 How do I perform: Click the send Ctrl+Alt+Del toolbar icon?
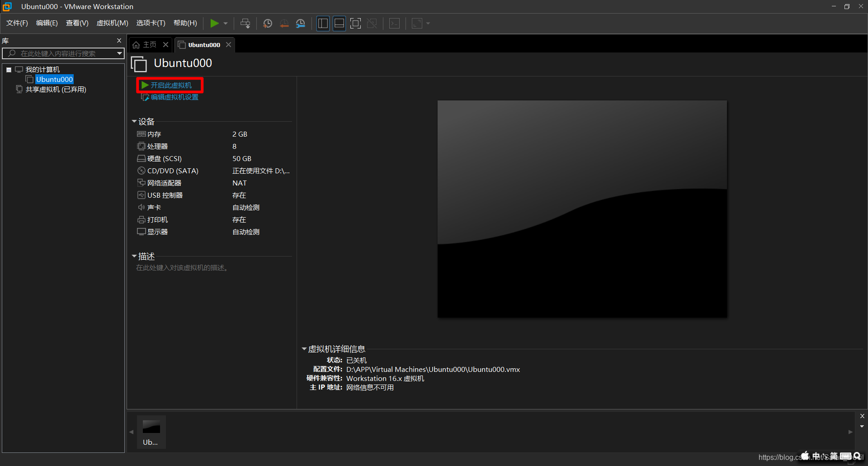[x=245, y=23]
